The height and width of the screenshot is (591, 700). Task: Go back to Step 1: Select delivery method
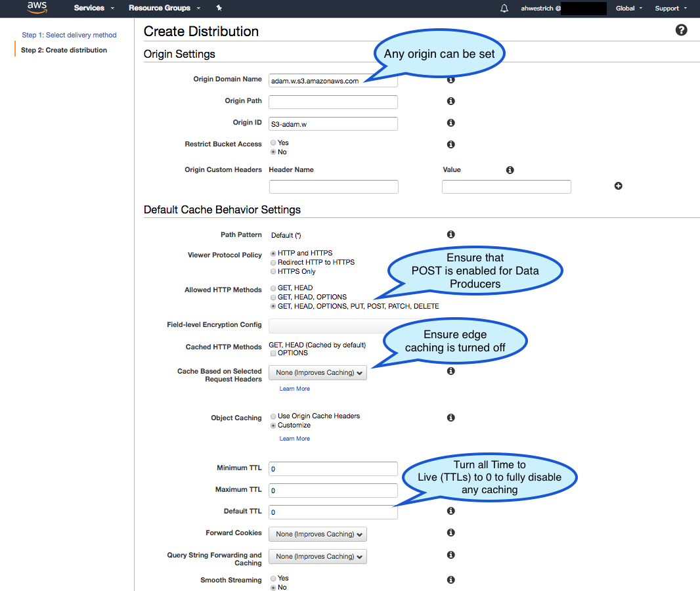pyautogui.click(x=69, y=35)
